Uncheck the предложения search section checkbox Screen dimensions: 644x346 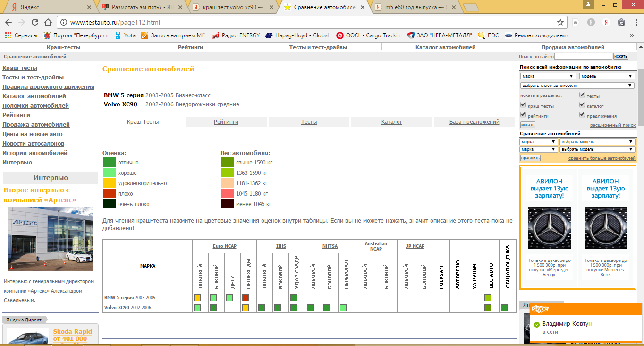pos(582,115)
